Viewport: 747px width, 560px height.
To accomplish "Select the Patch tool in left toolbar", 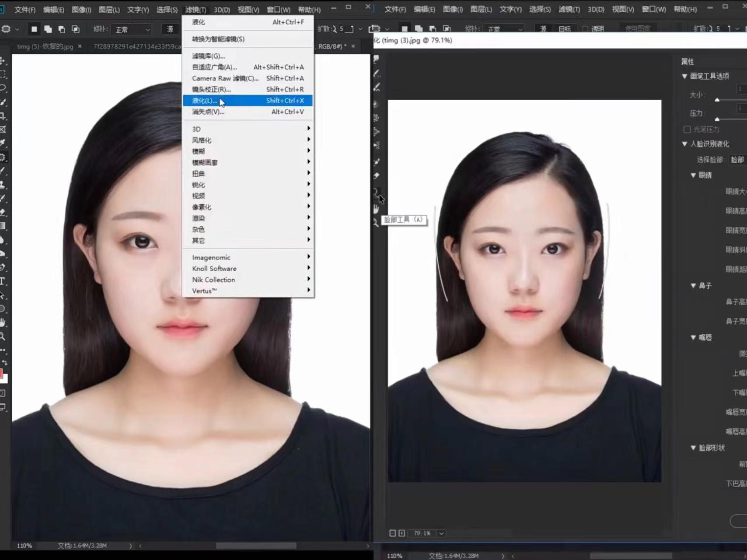I will click(x=3, y=157).
